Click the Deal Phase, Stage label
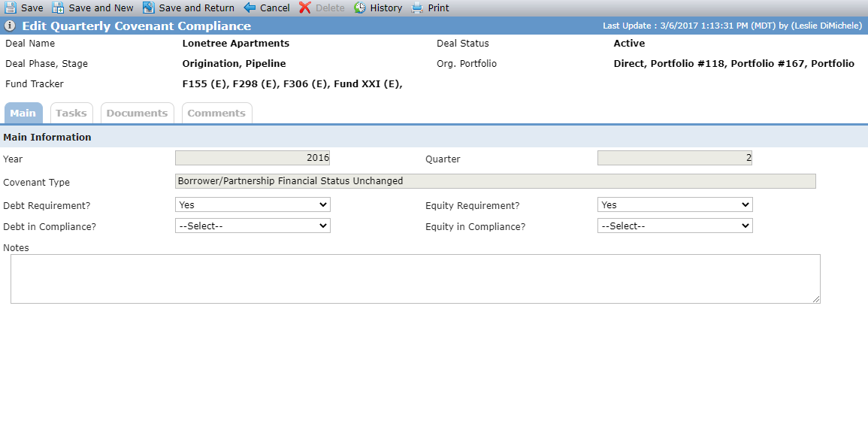 (47, 64)
